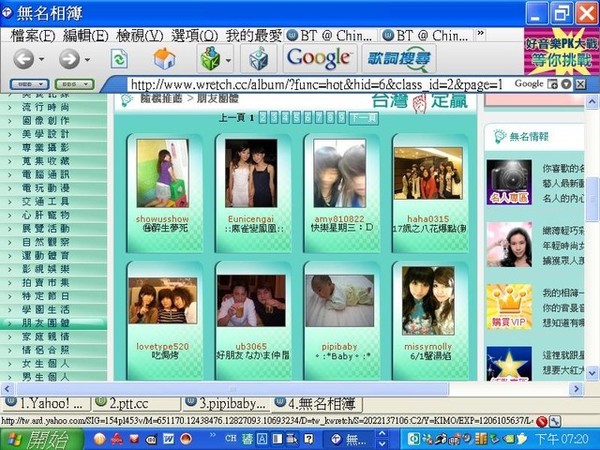Image resolution: width=600 pixels, height=450 pixels.
Task: Open showusshow album thumbnail
Action: click(x=163, y=173)
